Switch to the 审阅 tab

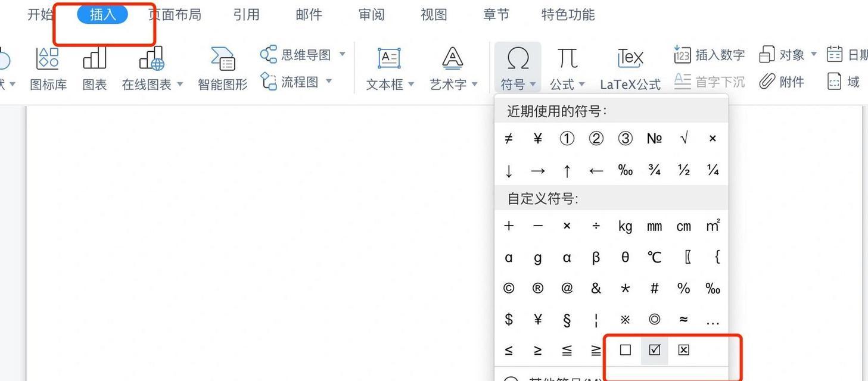tap(372, 15)
